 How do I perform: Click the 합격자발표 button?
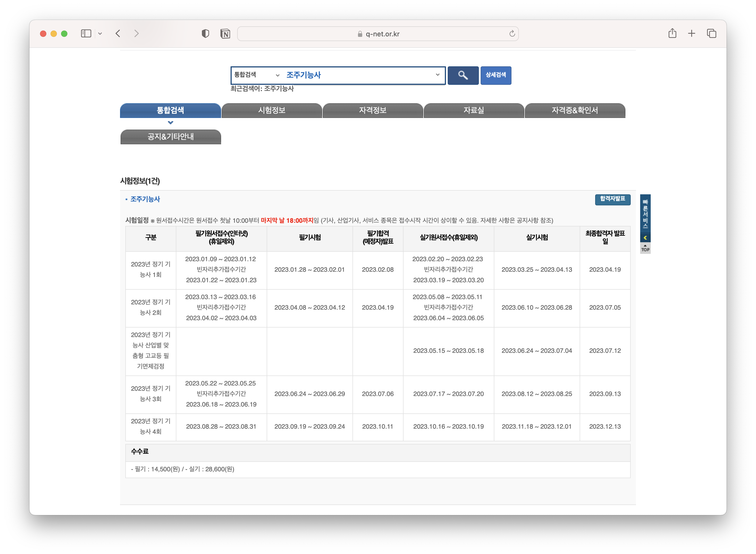612,199
